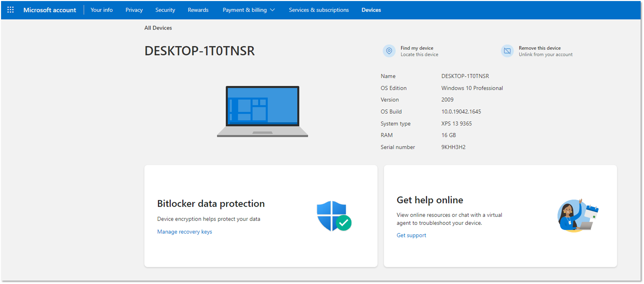The image size is (644, 284).
Task: Click the support agent illustration
Action: pos(578,215)
